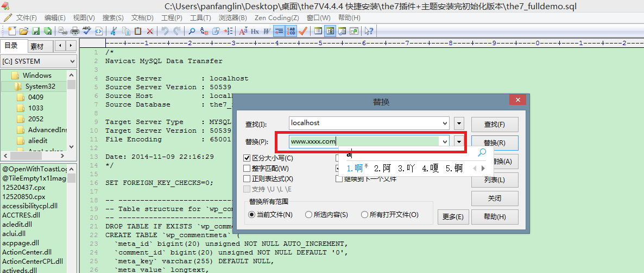The width and height of the screenshot is (644, 273).
Task: Click the red X Delete toolbar icon
Action: point(150,31)
